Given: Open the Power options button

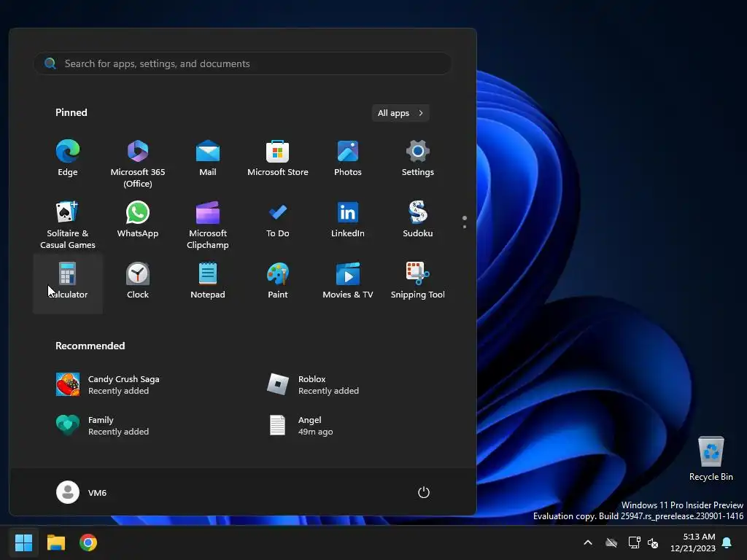Looking at the screenshot, I should pyautogui.click(x=424, y=492).
